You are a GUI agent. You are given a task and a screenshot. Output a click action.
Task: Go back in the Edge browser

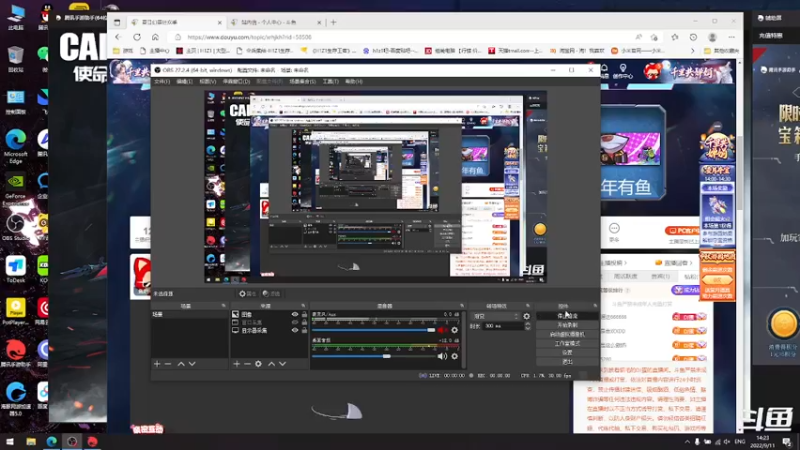[118, 37]
